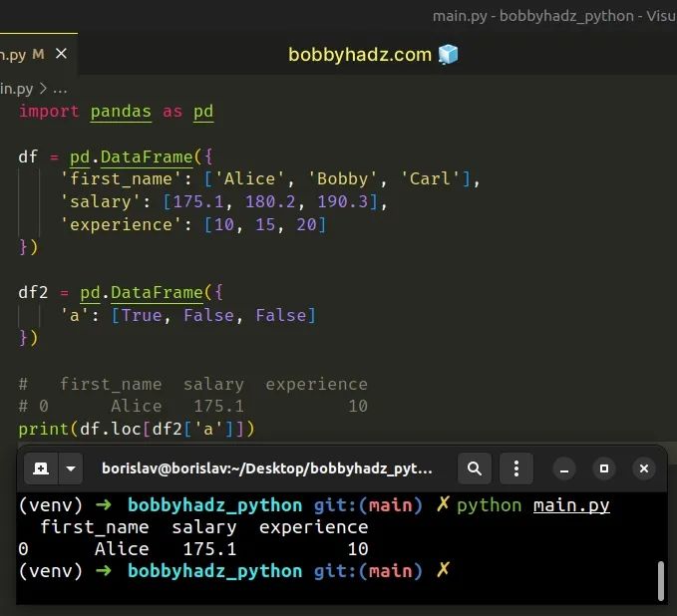Click the breadcrumb ellipsis item
This screenshot has height=616, width=677.
click(60, 90)
